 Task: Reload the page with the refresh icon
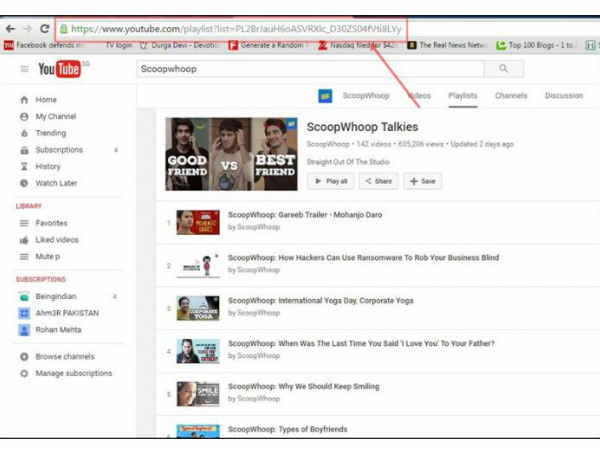(x=45, y=29)
